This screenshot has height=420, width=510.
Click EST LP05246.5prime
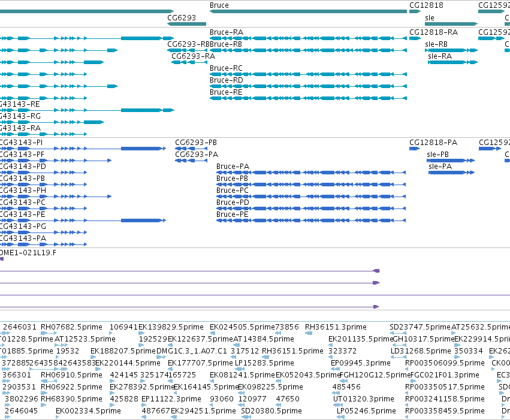366,411
